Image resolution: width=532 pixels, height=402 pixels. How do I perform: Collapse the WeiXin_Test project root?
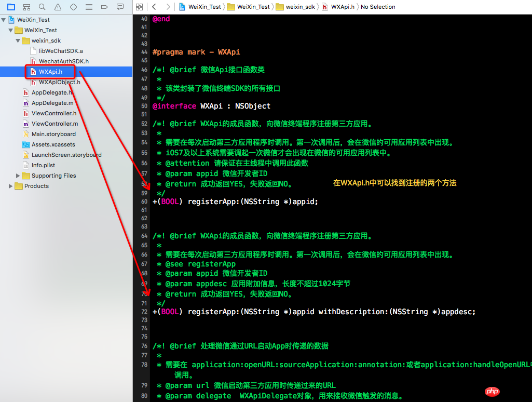pos(4,20)
